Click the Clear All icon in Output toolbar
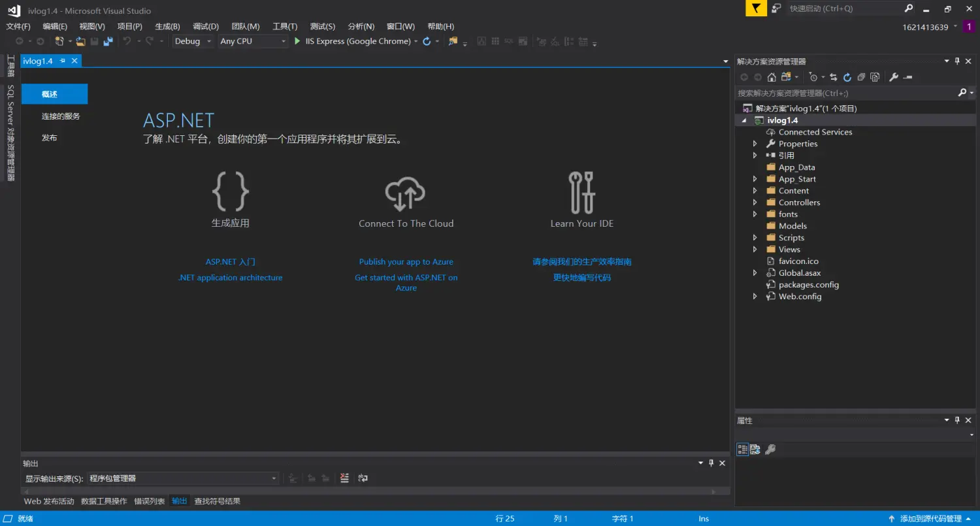Screen dimensions: 980x526 (345, 478)
